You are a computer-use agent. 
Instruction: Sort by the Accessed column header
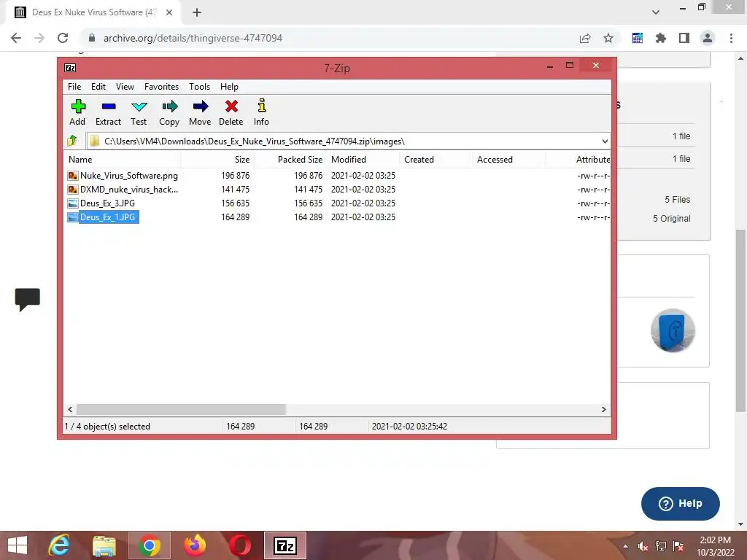click(508, 160)
